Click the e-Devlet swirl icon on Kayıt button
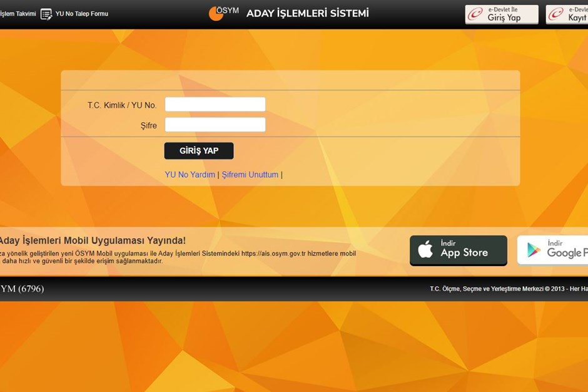This screenshot has height=392, width=588. [555, 14]
